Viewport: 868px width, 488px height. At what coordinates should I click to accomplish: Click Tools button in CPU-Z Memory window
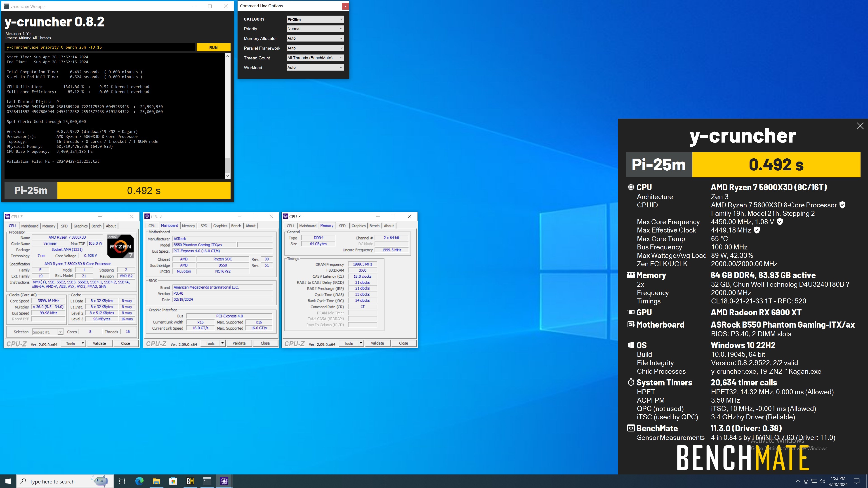tap(348, 343)
